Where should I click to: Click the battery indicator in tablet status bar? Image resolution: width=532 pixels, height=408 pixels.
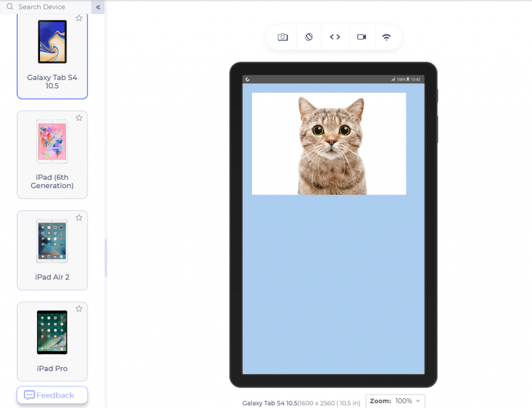[x=408, y=80]
